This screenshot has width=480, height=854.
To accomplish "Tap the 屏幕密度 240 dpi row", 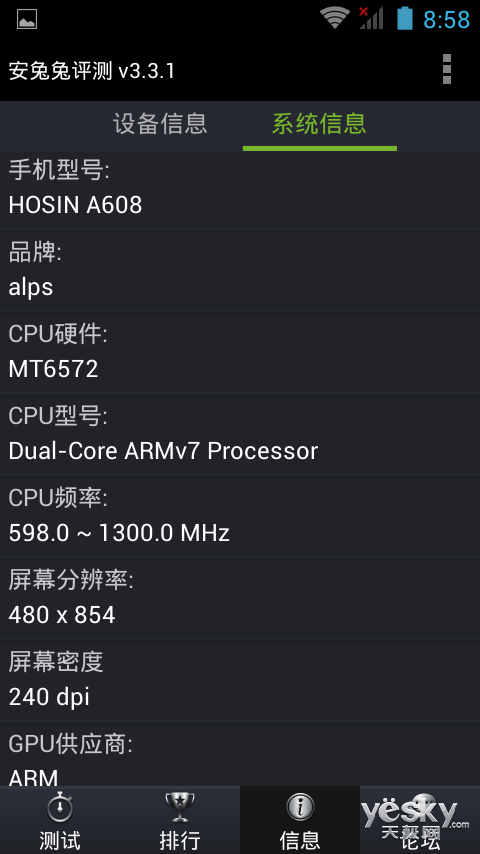I will coord(240,682).
